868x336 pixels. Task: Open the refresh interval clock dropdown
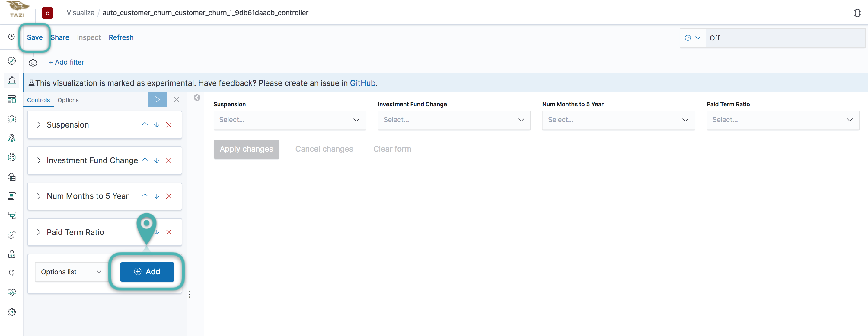point(692,38)
